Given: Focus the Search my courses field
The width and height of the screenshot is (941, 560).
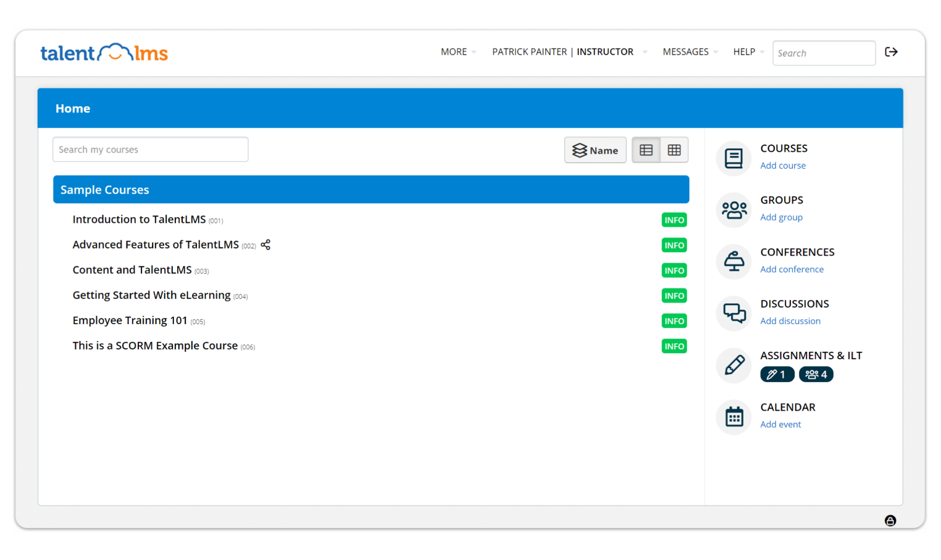Looking at the screenshot, I should pos(151,149).
